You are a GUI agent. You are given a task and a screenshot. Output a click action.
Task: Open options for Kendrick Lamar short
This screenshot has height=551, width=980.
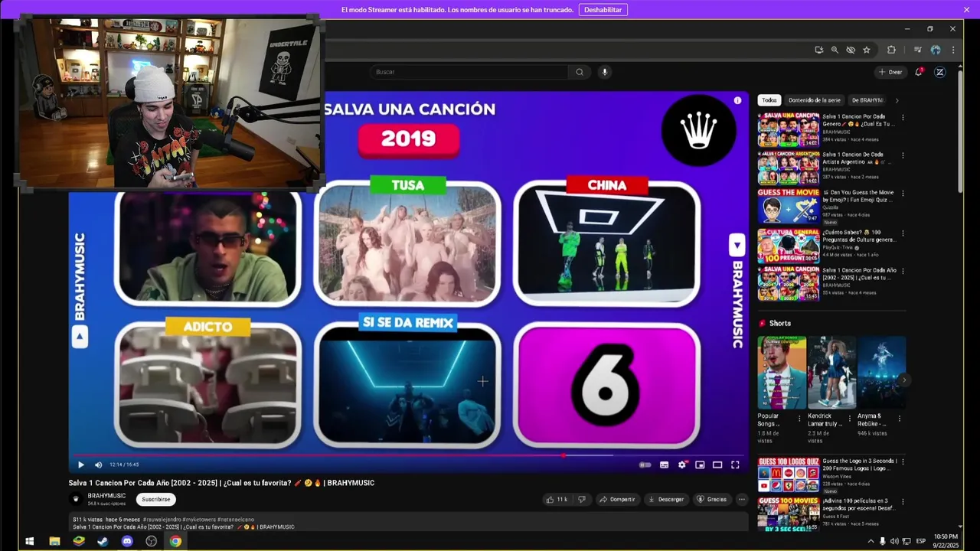[x=849, y=419]
